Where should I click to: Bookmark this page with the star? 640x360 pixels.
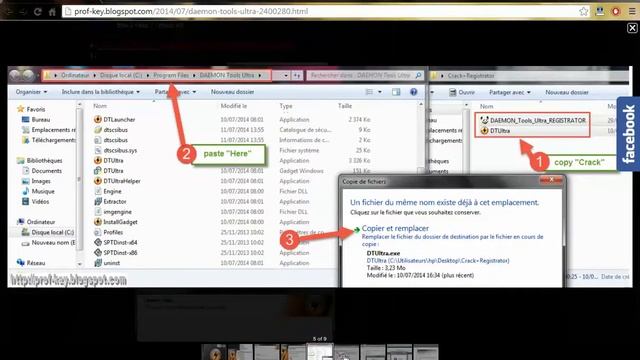point(584,11)
